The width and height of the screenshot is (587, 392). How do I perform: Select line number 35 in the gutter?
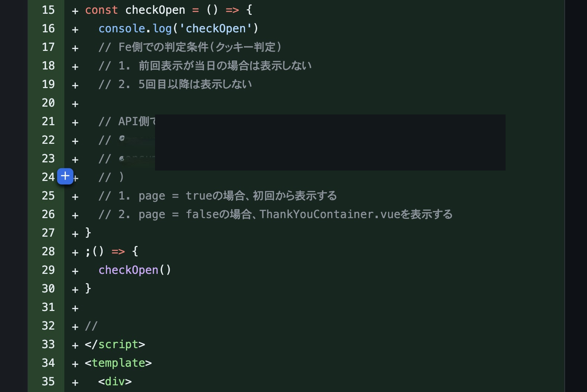48,382
